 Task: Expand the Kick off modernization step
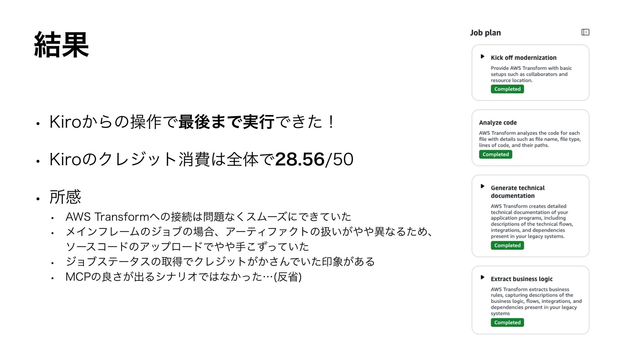click(482, 57)
